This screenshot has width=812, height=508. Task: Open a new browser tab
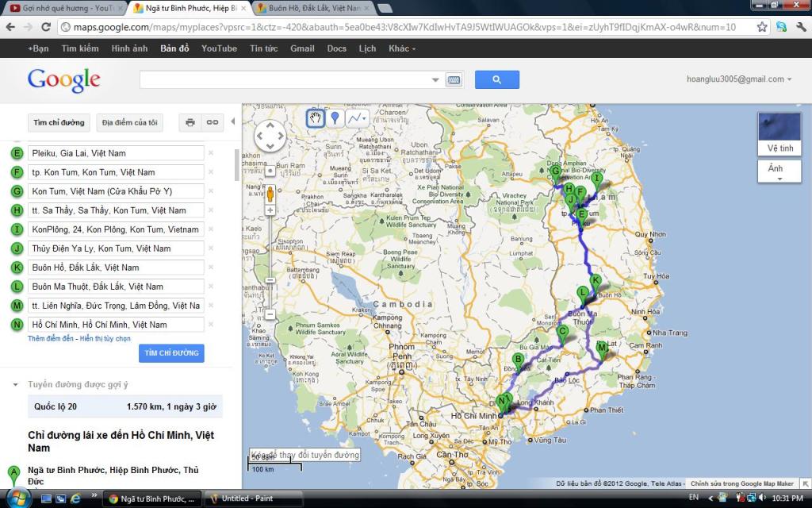coord(385,8)
